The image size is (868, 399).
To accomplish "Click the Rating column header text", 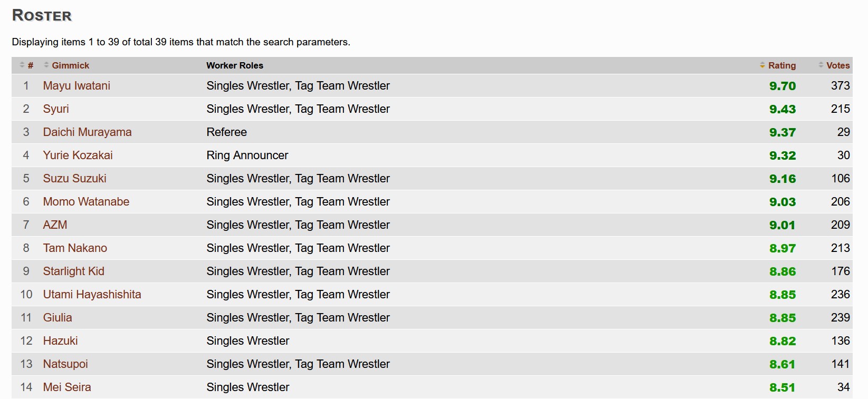I will [x=782, y=65].
